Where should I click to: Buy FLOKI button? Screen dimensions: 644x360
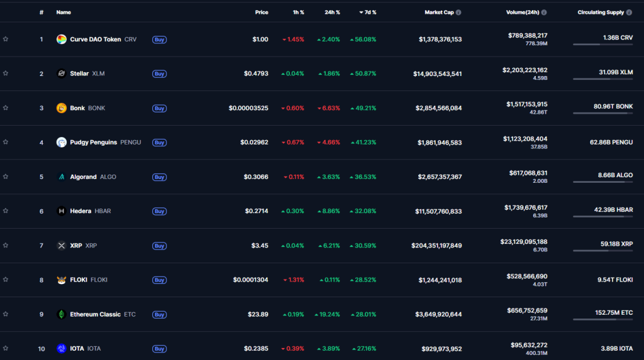click(159, 280)
